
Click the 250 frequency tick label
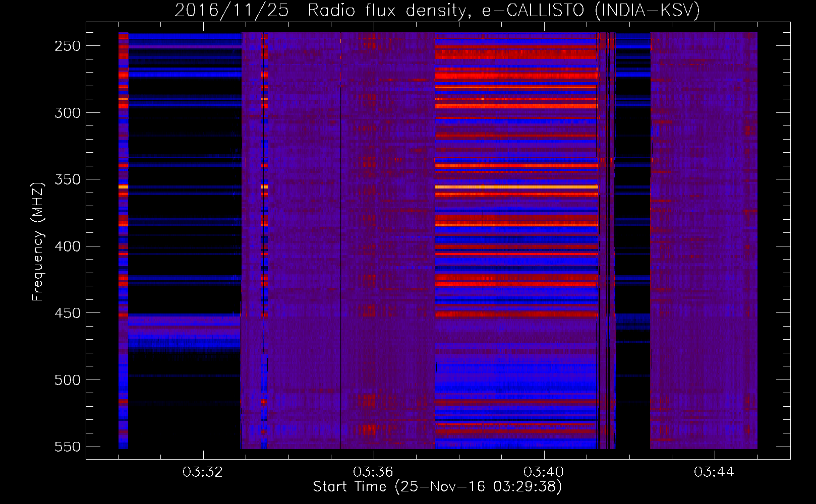pos(68,46)
